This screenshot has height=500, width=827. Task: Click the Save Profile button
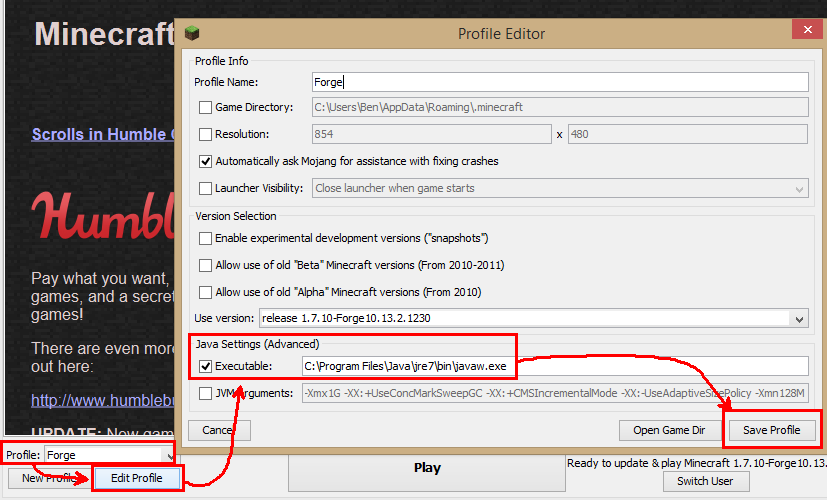pyautogui.click(x=772, y=430)
